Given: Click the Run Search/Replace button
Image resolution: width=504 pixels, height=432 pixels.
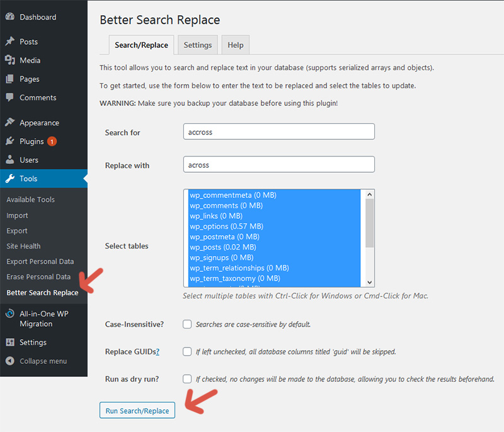Looking at the screenshot, I should pos(137,411).
